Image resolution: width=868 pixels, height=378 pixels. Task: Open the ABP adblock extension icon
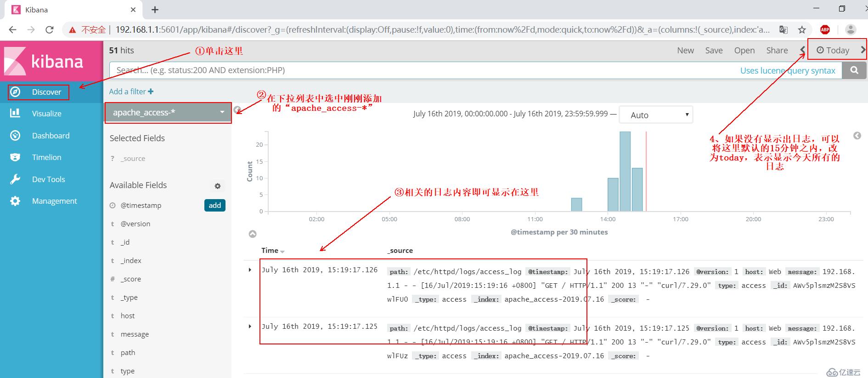click(825, 30)
